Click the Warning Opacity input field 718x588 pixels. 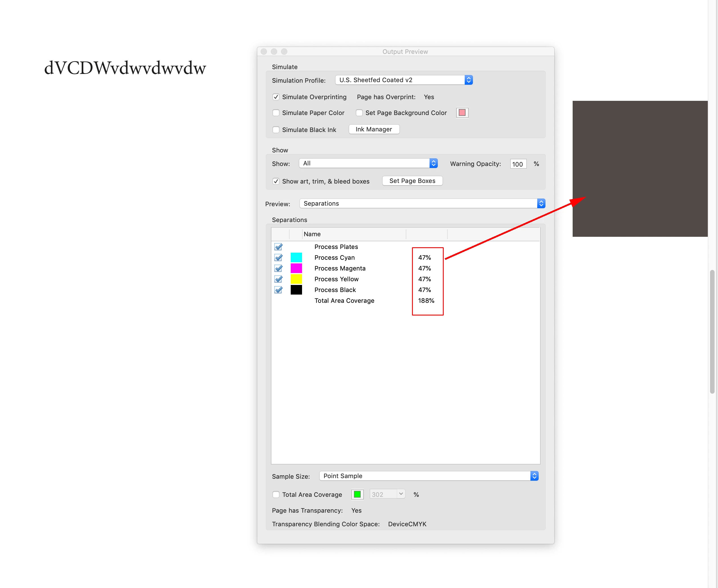(x=518, y=164)
